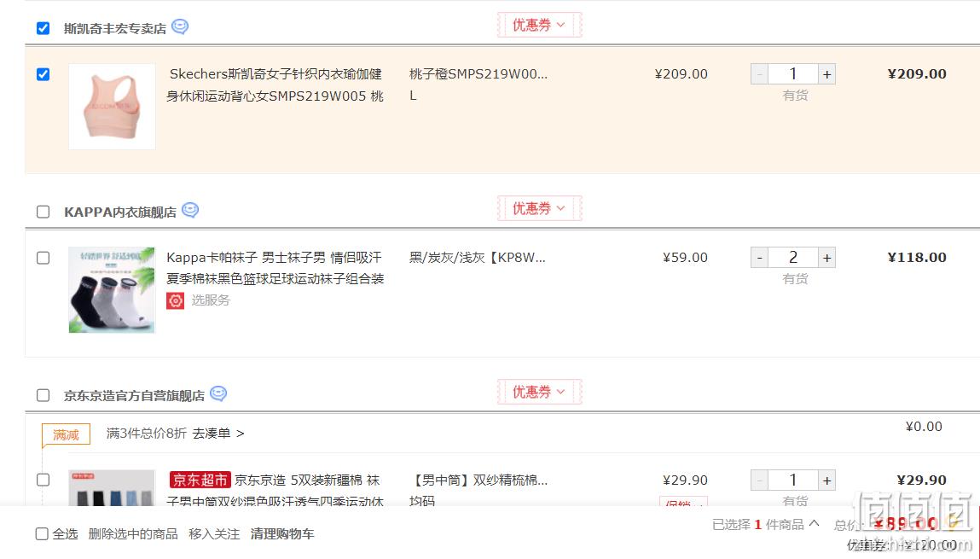Open the Kappa卡帕袜子 product title
The image size is (980, 559).
point(275,268)
